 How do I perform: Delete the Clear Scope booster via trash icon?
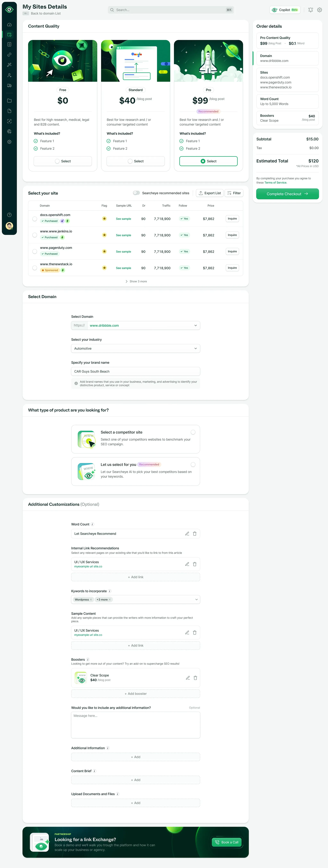195,678
